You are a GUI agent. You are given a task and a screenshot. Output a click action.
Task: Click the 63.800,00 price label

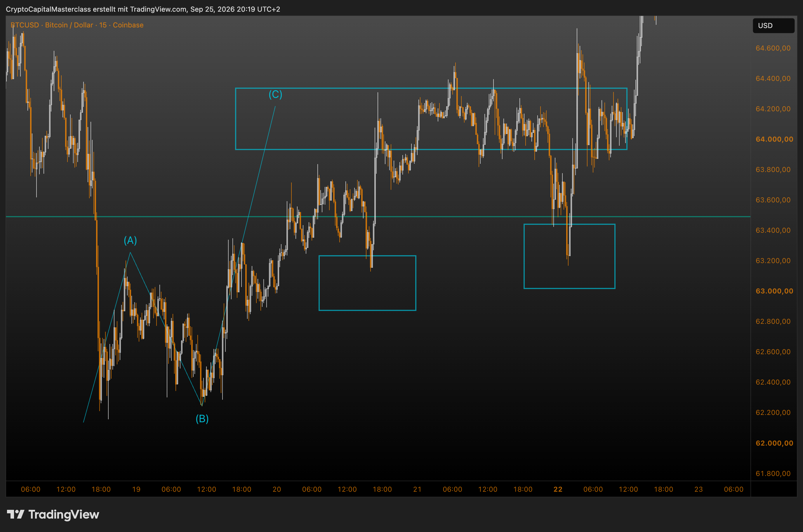773,170
